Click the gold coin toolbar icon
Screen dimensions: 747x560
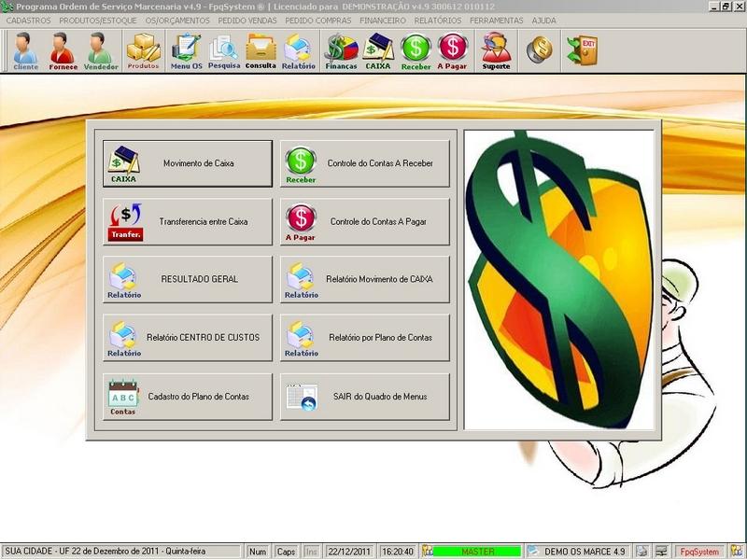pos(540,49)
